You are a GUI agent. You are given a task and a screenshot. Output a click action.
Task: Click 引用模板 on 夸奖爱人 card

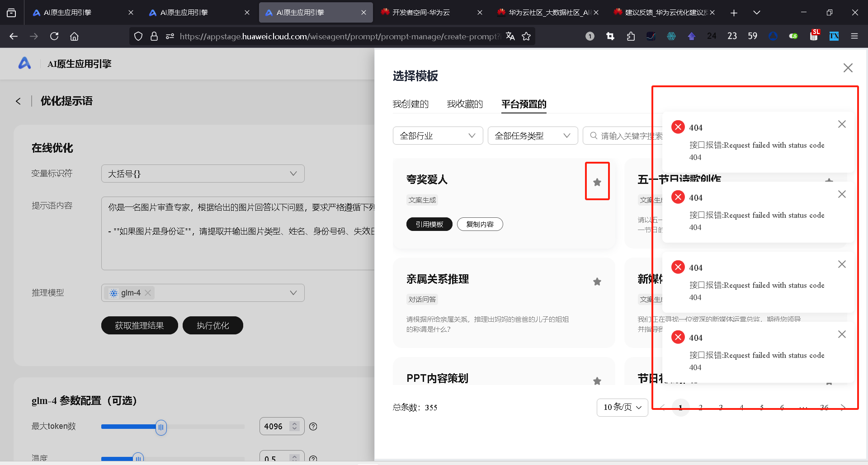point(429,224)
